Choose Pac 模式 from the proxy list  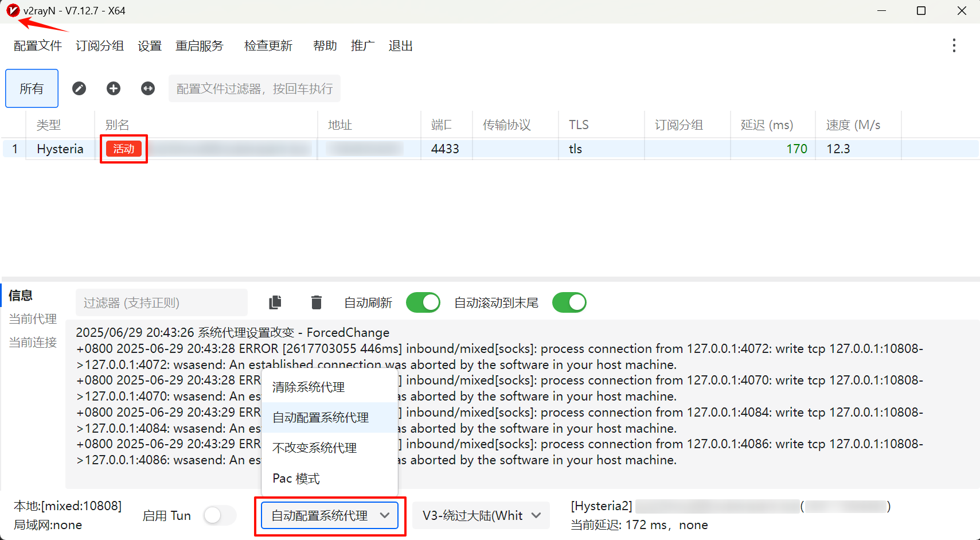click(296, 478)
